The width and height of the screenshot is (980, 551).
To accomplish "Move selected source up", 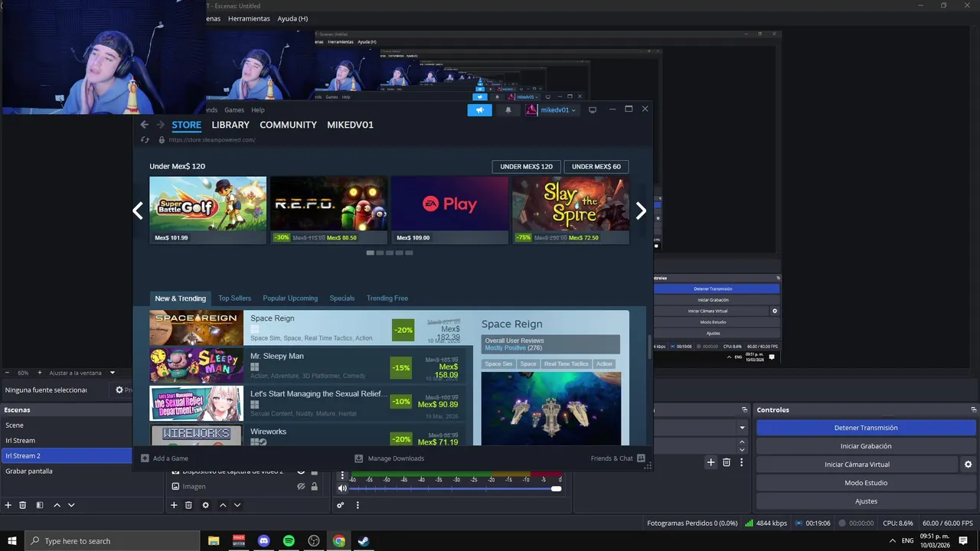I will point(223,505).
